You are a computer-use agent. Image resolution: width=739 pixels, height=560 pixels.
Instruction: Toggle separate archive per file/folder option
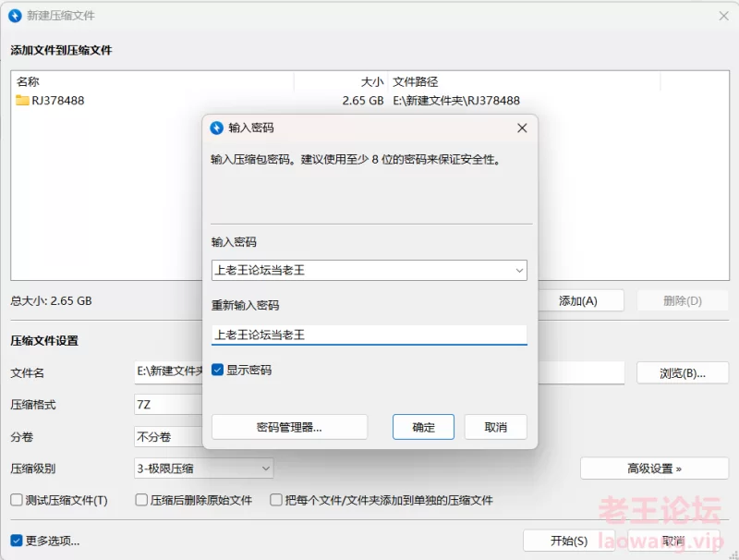(275, 500)
